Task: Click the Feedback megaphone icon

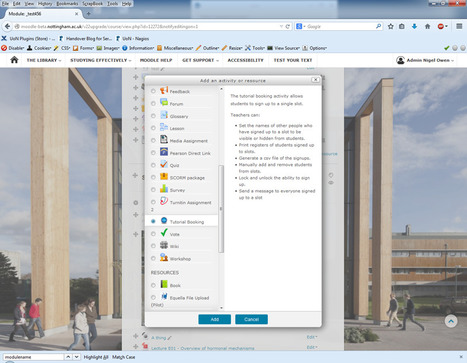Action: tap(164, 90)
